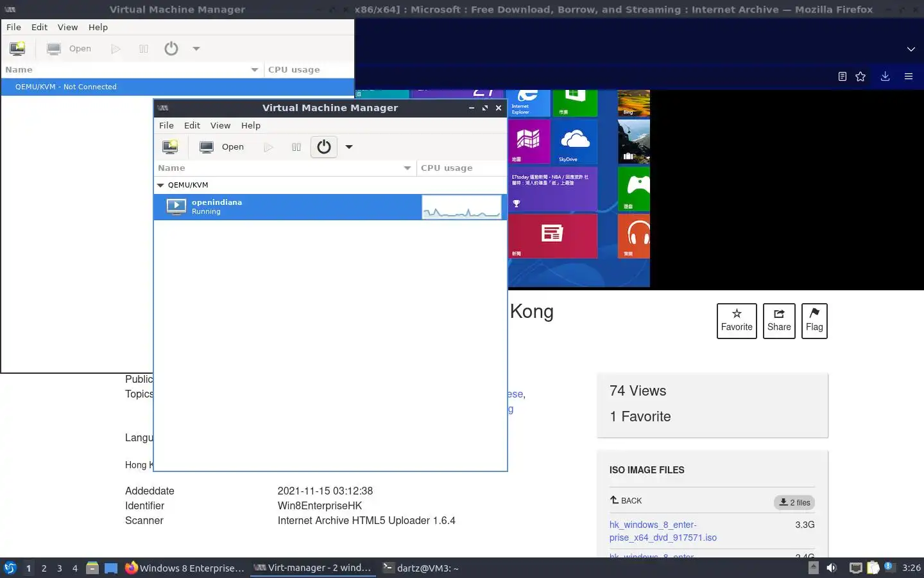Click the volume speaker icon in system tray

click(832, 568)
